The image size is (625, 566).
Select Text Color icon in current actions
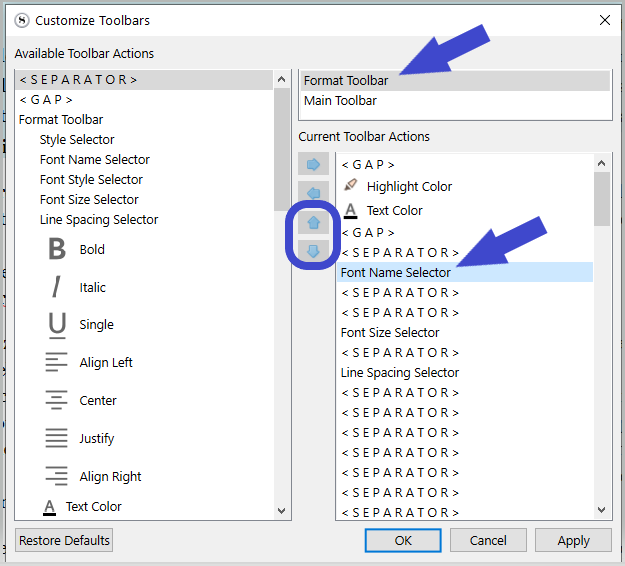pyautogui.click(x=350, y=210)
